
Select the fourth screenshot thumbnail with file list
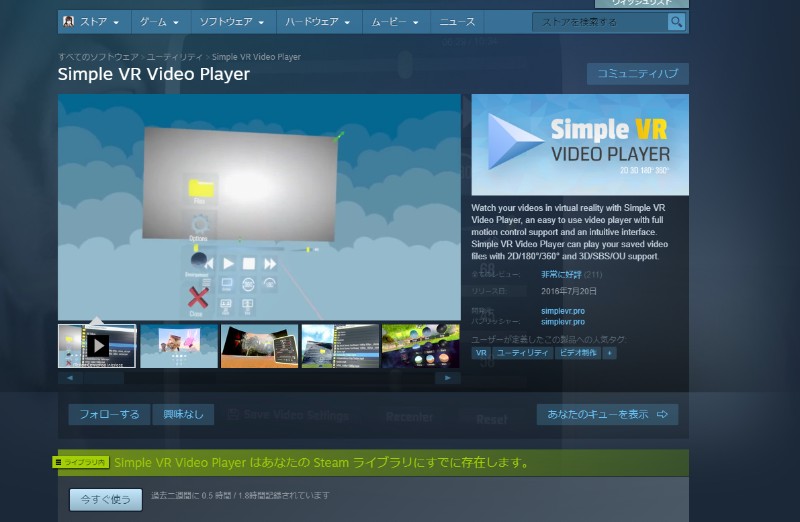340,346
